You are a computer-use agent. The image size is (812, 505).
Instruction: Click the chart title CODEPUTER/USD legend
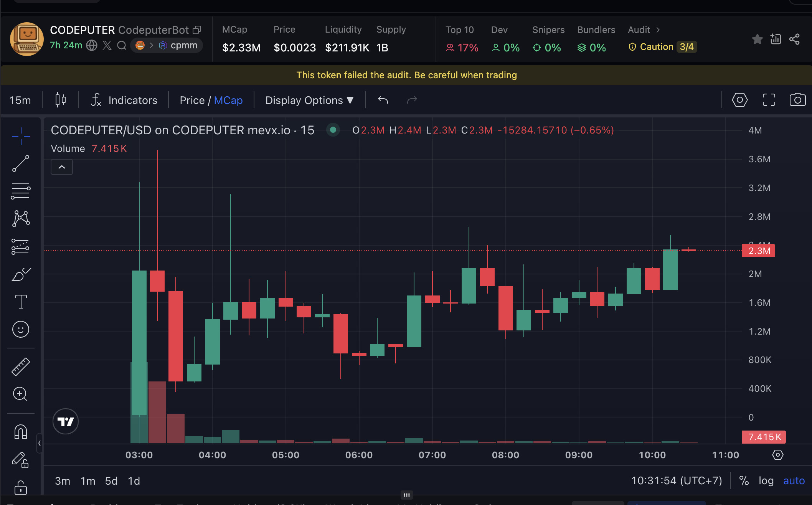[182, 130]
